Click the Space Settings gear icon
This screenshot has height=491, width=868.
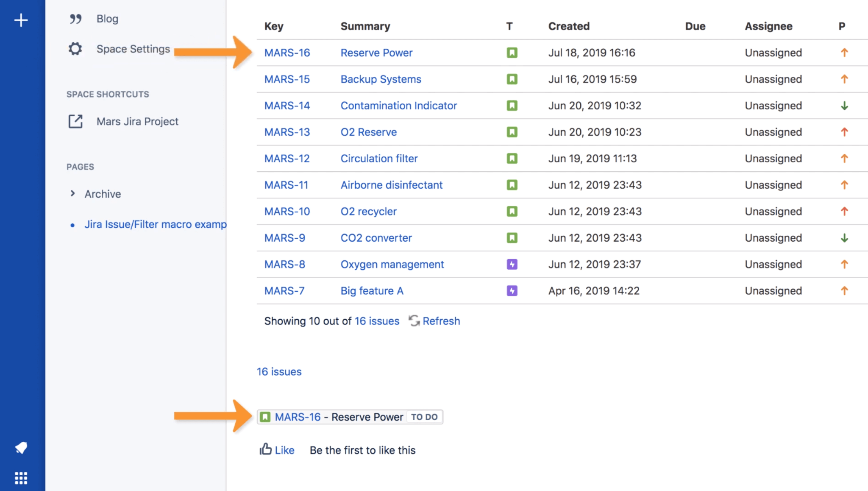click(x=77, y=49)
